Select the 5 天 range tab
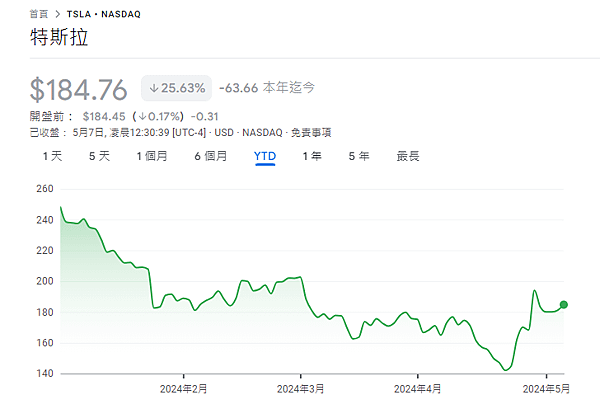600x409 pixels. [x=99, y=156]
